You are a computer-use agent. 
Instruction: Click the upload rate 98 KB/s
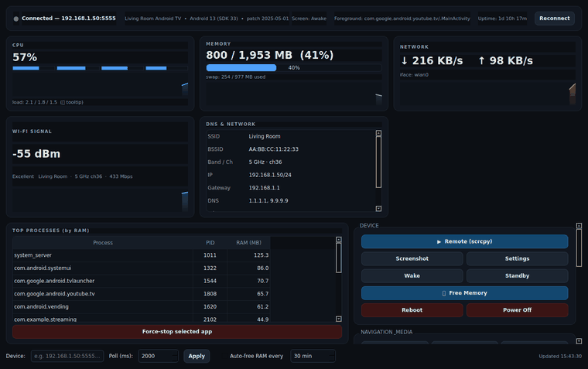pos(505,61)
